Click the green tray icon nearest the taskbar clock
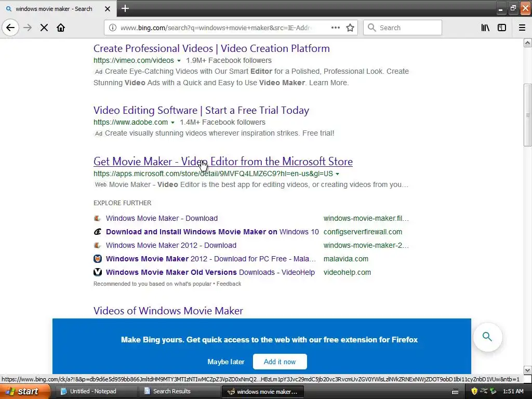The width and height of the screenshot is (532, 399). point(493,391)
